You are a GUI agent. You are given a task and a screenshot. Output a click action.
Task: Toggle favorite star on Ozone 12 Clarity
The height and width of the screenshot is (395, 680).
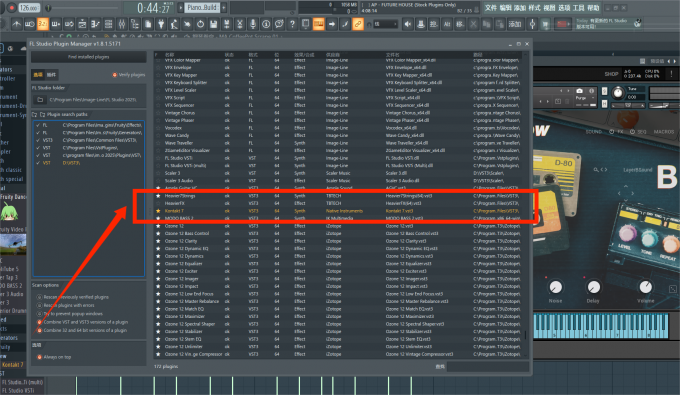click(x=158, y=241)
